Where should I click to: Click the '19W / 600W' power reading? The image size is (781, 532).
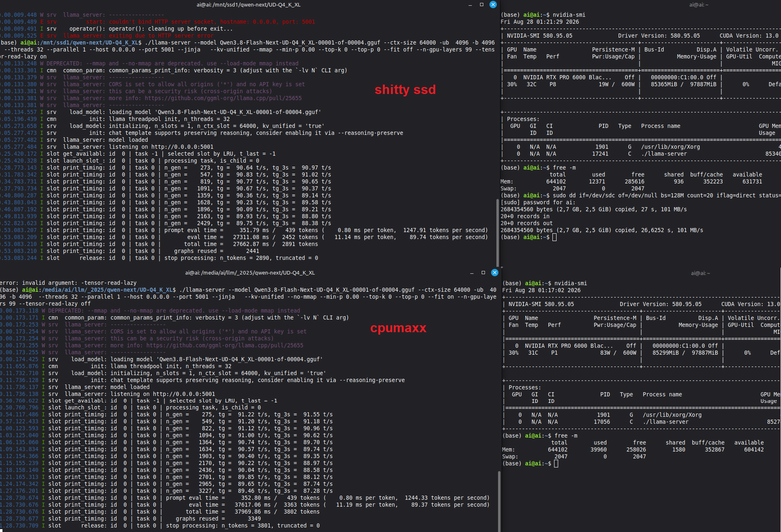point(617,84)
